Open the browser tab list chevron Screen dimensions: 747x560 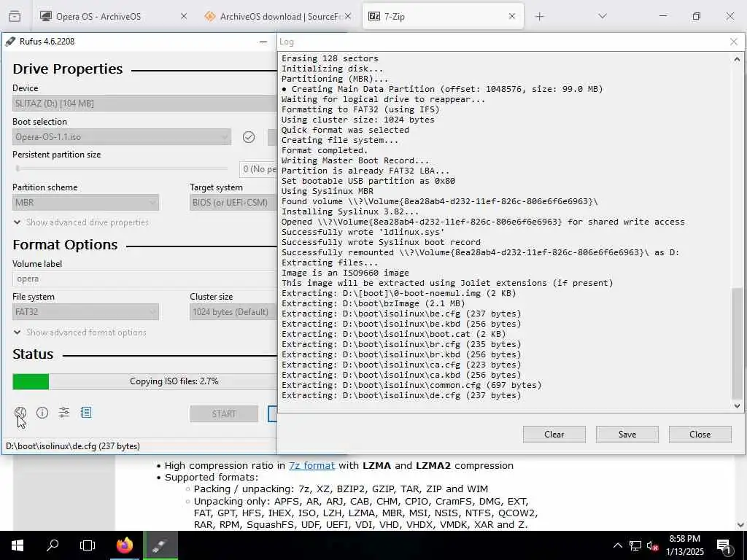tap(603, 16)
